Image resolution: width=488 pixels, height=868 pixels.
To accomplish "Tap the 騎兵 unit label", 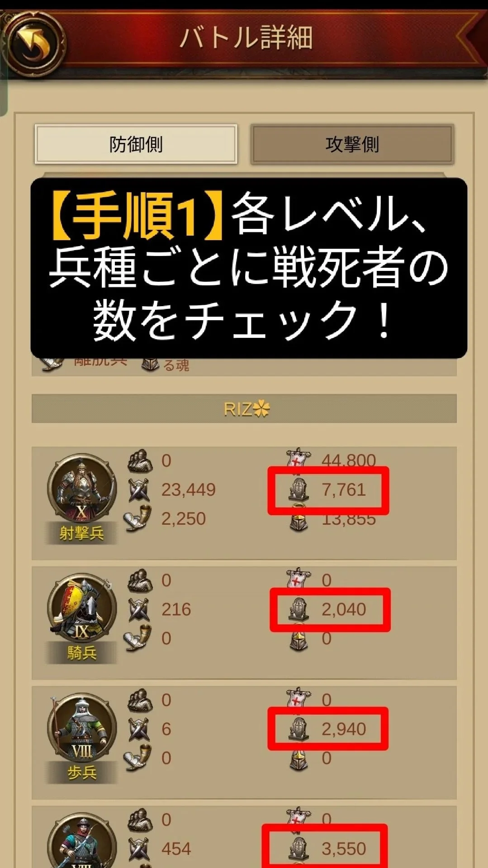I will [x=82, y=653].
